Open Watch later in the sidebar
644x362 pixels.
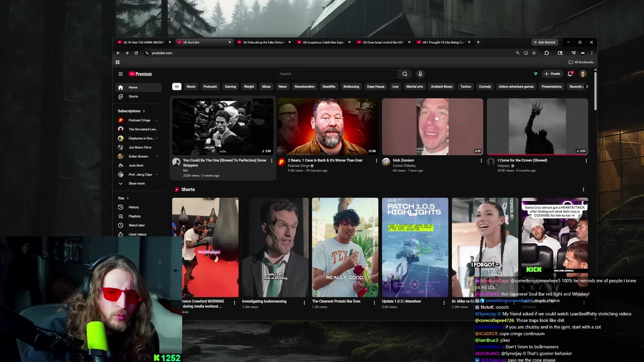click(x=138, y=225)
